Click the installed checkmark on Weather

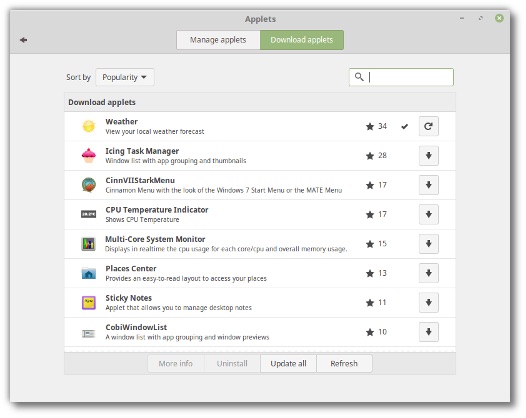405,126
